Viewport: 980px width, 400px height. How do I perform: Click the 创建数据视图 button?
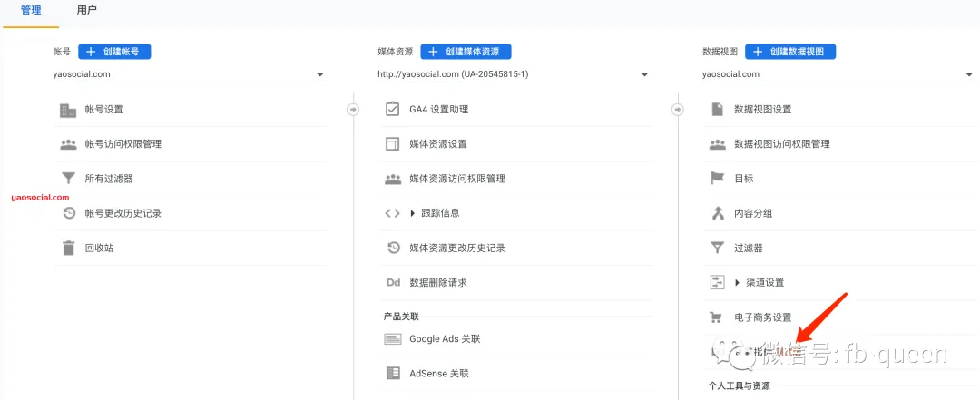[790, 52]
